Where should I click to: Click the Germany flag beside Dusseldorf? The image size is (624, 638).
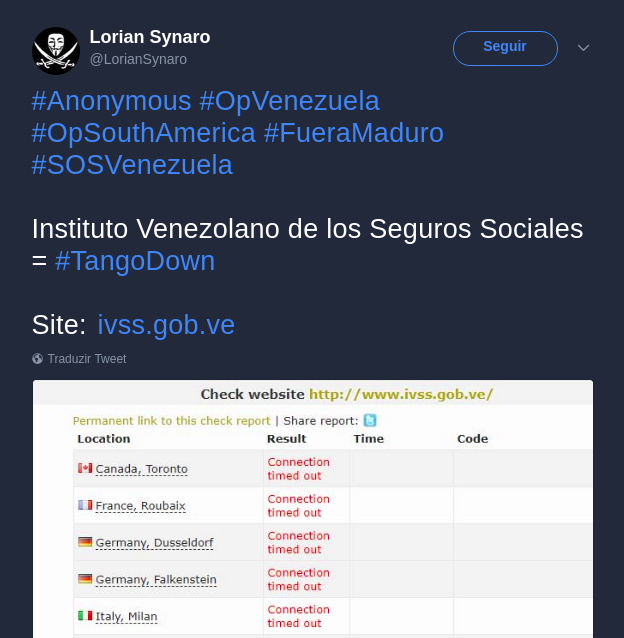point(85,542)
